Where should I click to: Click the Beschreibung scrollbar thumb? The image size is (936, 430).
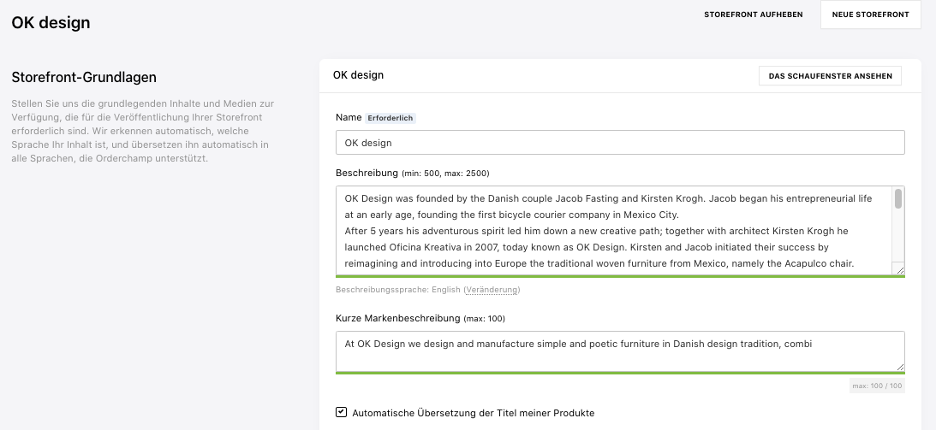(898, 199)
